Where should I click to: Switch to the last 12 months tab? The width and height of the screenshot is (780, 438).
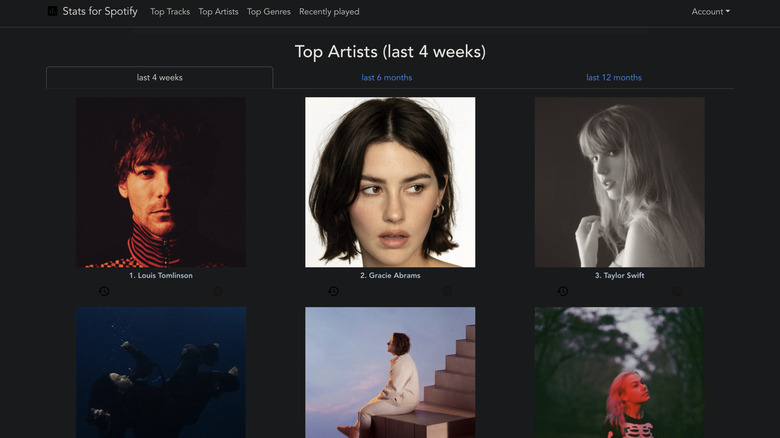614,77
